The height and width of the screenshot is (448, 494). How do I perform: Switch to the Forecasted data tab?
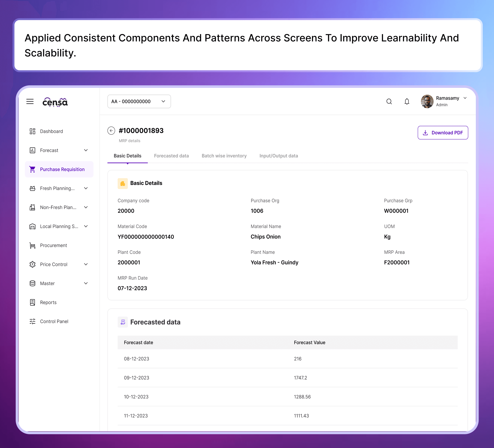tap(171, 156)
